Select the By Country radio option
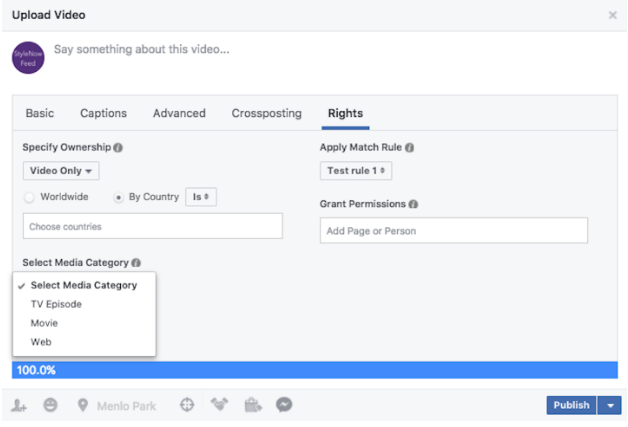Screen dimensions: 628x427 coord(119,197)
